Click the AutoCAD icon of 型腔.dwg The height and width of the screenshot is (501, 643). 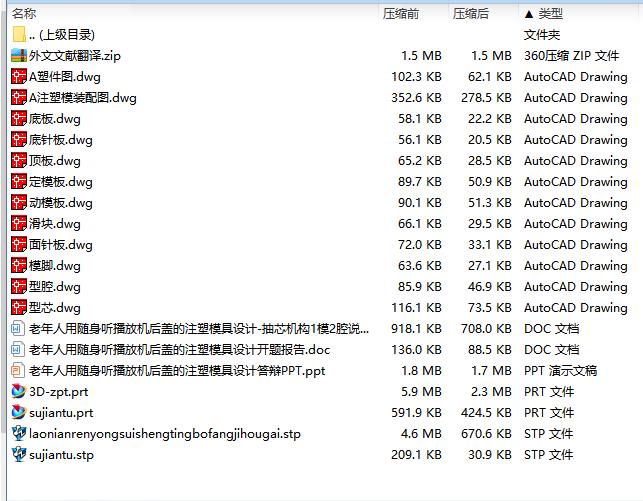click(x=19, y=287)
